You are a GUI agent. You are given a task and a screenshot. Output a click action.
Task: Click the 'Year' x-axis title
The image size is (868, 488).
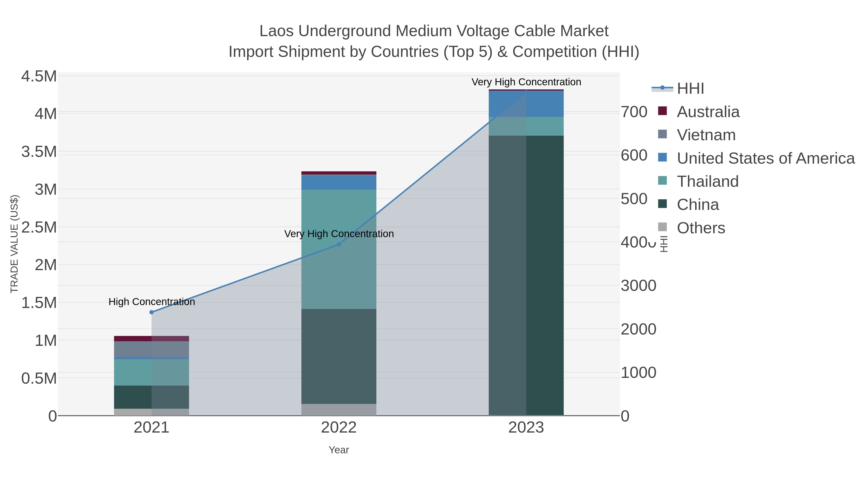[339, 450]
